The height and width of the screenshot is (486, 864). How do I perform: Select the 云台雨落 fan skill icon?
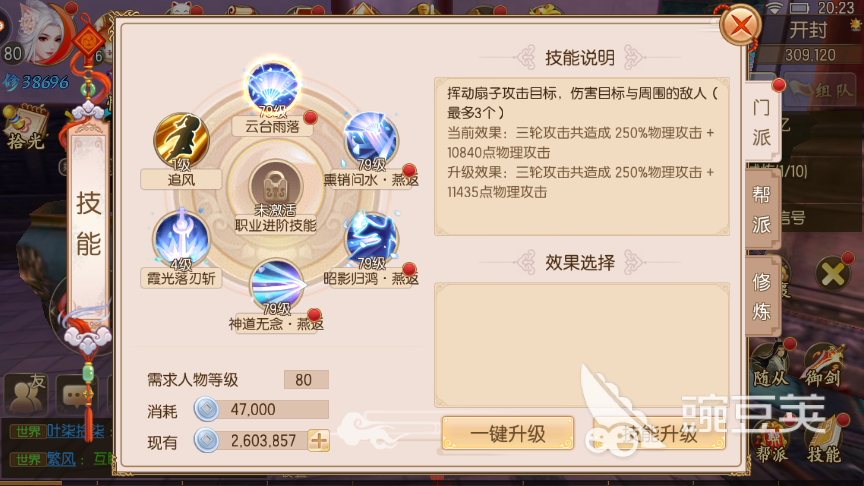pos(273,88)
